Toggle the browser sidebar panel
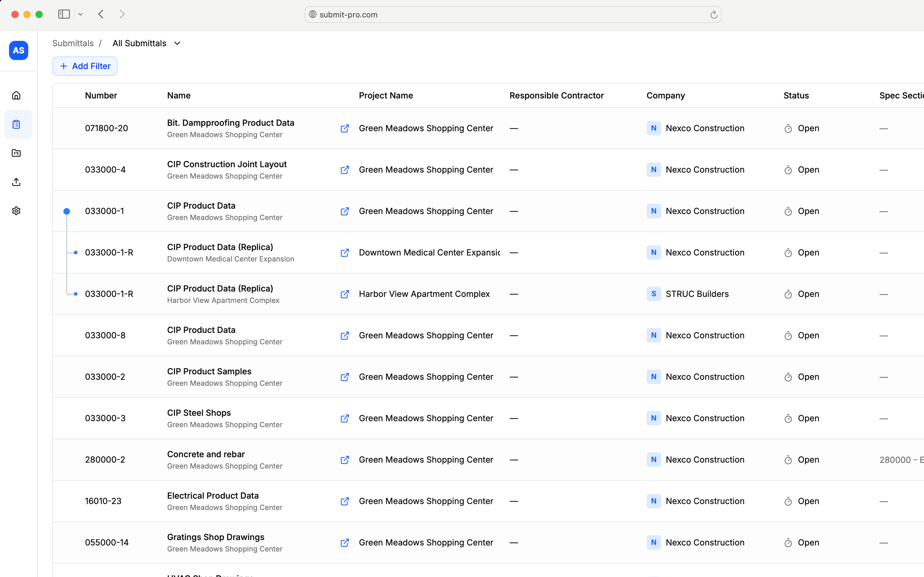This screenshot has width=924, height=577. (x=64, y=14)
